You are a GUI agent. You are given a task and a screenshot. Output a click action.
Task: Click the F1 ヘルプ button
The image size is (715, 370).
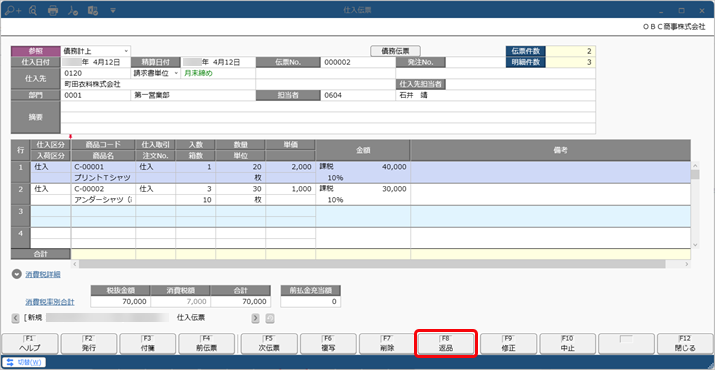point(30,344)
